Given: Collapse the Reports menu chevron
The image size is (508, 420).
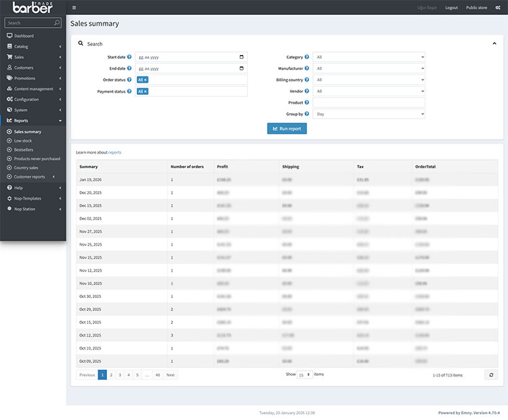Looking at the screenshot, I should click(60, 121).
